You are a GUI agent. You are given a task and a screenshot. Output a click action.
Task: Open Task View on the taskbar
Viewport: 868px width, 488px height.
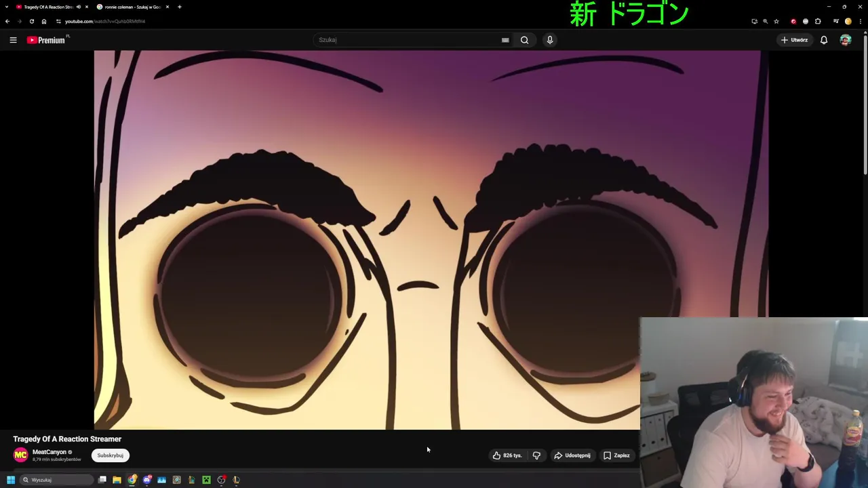point(102,480)
